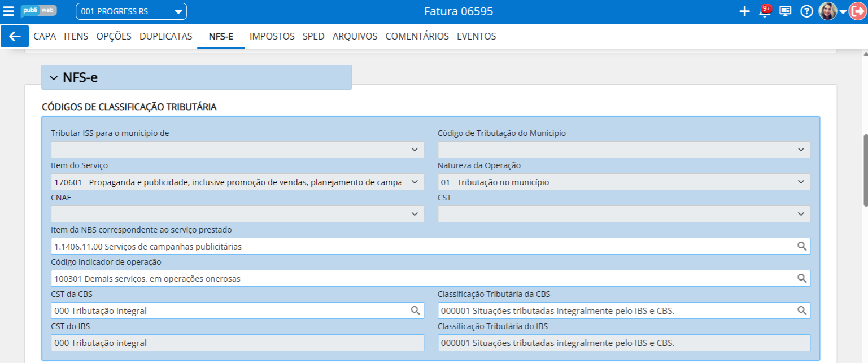Open the help question mark icon
Screen dimensions: 868x363
(x=806, y=12)
